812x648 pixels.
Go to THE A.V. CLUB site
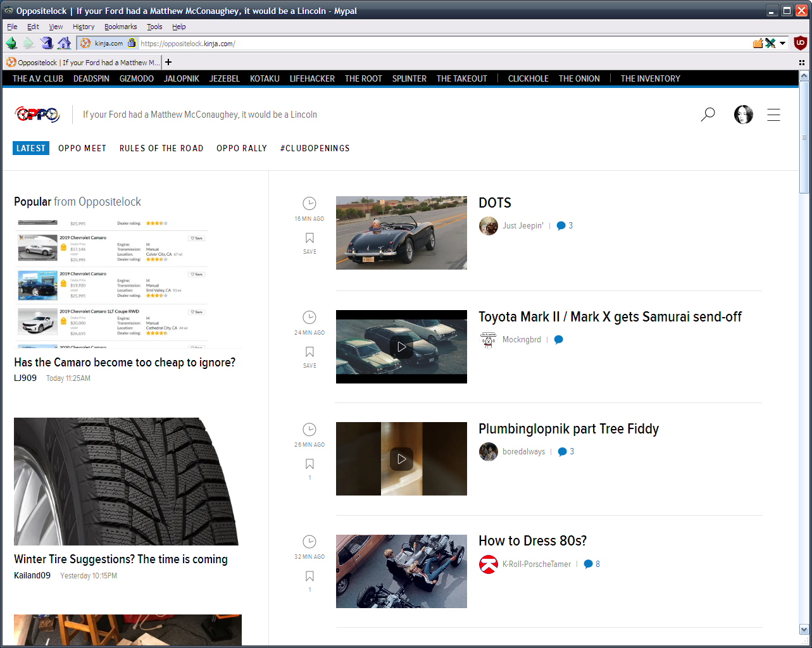tap(38, 78)
